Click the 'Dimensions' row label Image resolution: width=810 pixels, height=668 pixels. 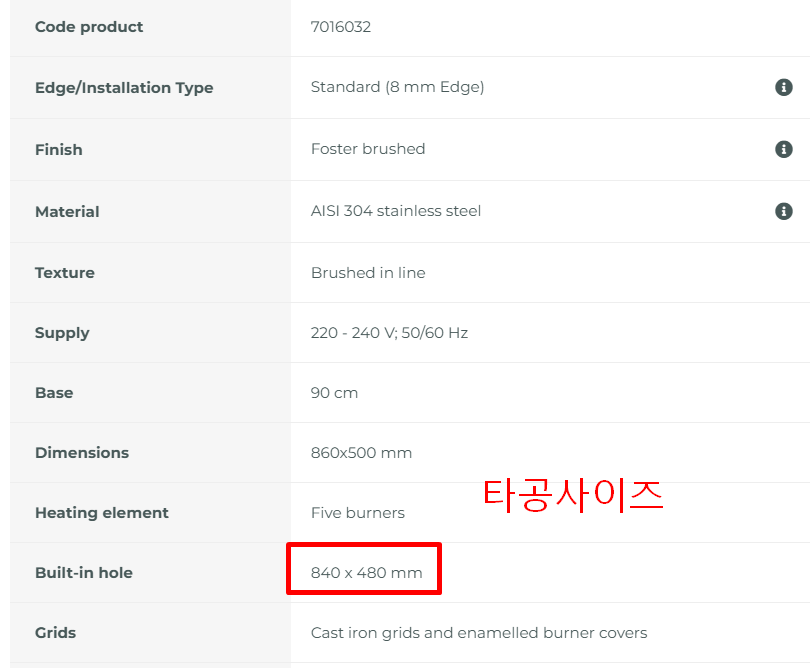point(82,453)
